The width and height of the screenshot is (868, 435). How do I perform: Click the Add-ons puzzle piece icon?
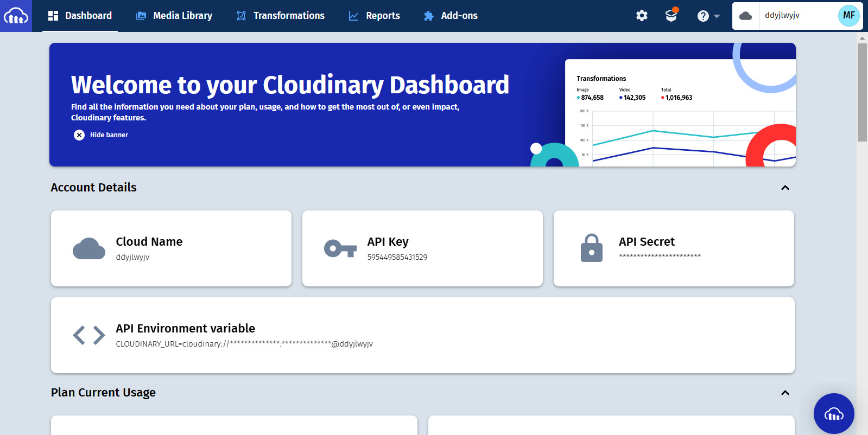pyautogui.click(x=429, y=16)
